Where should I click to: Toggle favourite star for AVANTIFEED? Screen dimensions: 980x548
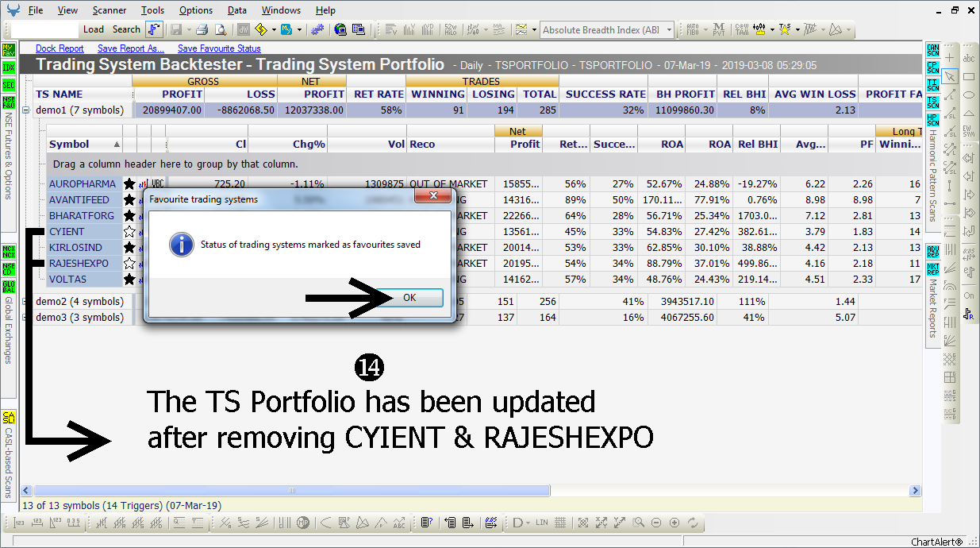coord(129,200)
